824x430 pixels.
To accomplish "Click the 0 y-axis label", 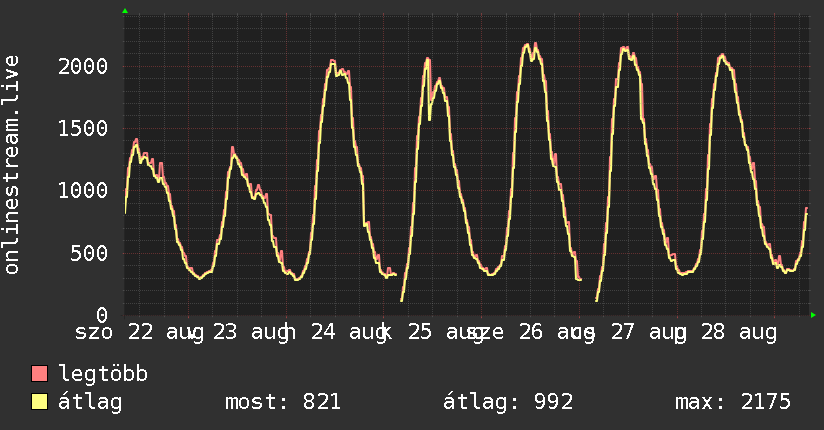I will (102, 315).
